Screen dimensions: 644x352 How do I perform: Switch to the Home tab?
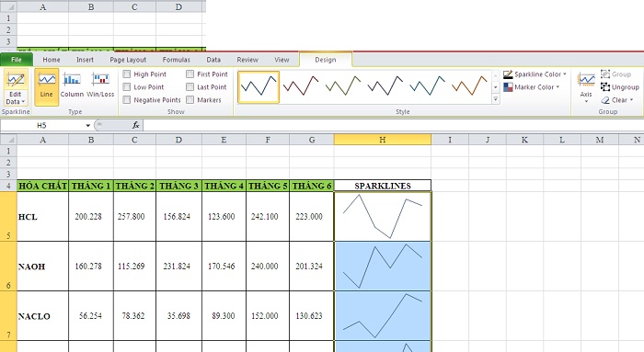pyautogui.click(x=52, y=60)
